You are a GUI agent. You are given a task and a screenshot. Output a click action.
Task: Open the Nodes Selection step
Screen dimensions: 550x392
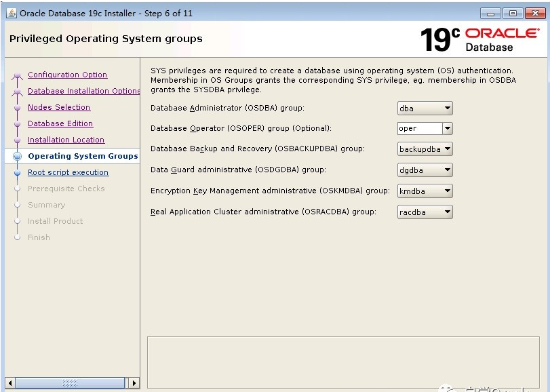tap(59, 107)
